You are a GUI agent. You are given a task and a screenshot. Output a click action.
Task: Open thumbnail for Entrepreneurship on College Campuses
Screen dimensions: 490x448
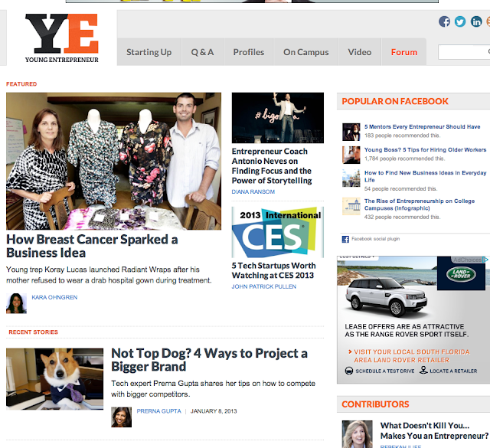tap(351, 206)
